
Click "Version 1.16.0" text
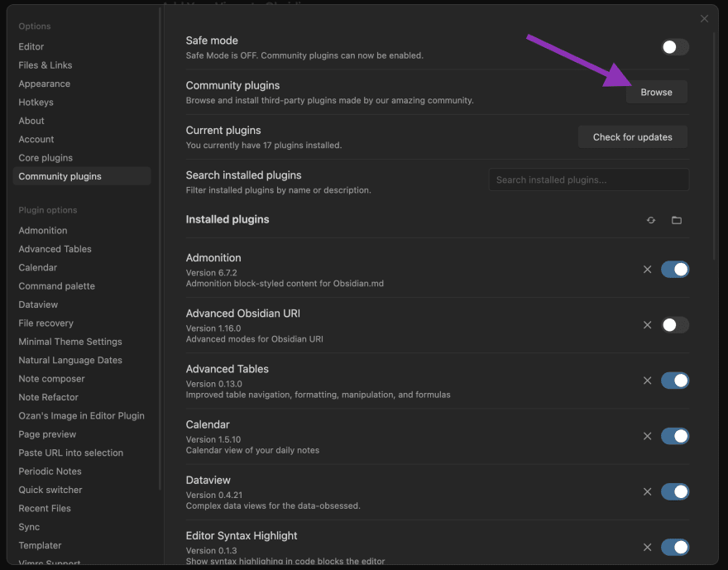213,328
